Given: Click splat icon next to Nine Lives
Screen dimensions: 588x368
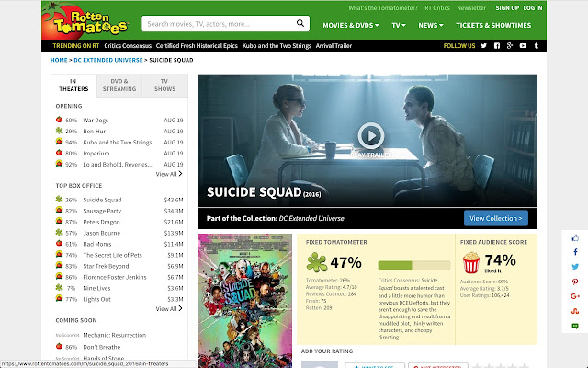Looking at the screenshot, I should click(x=59, y=288).
